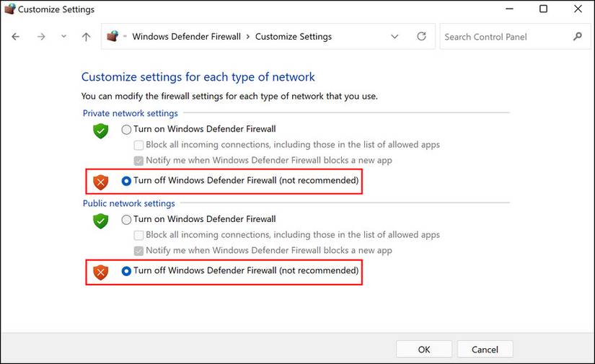
Task: Click the red shield under Public network settings
Action: (100, 272)
